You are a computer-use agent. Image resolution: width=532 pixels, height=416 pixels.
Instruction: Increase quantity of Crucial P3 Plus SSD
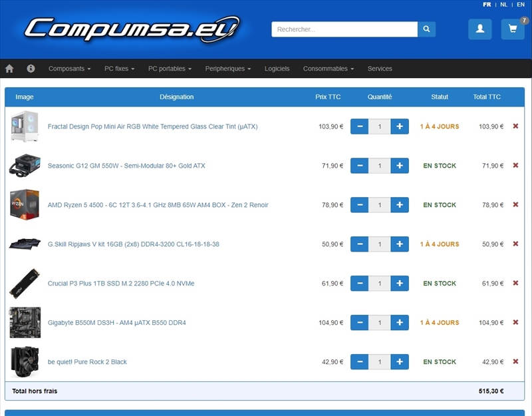click(400, 284)
